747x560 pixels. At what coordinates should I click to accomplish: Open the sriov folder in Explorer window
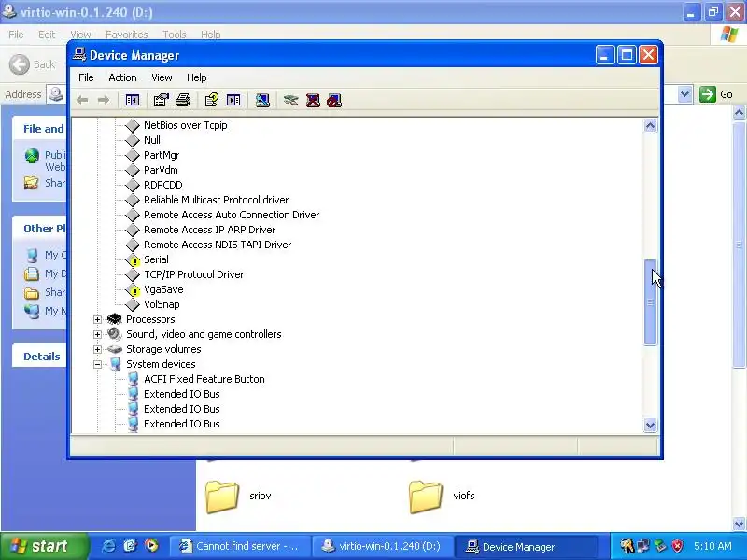pyautogui.click(x=222, y=497)
